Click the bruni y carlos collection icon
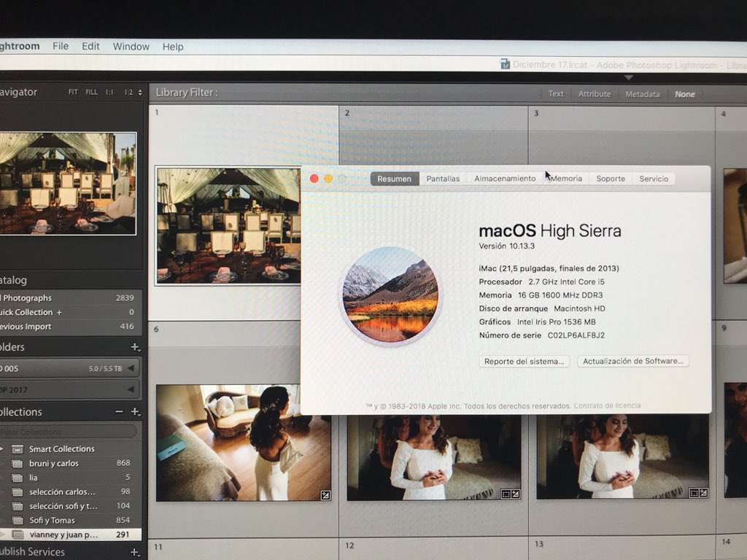Image resolution: width=747 pixels, height=560 pixels. (18, 463)
